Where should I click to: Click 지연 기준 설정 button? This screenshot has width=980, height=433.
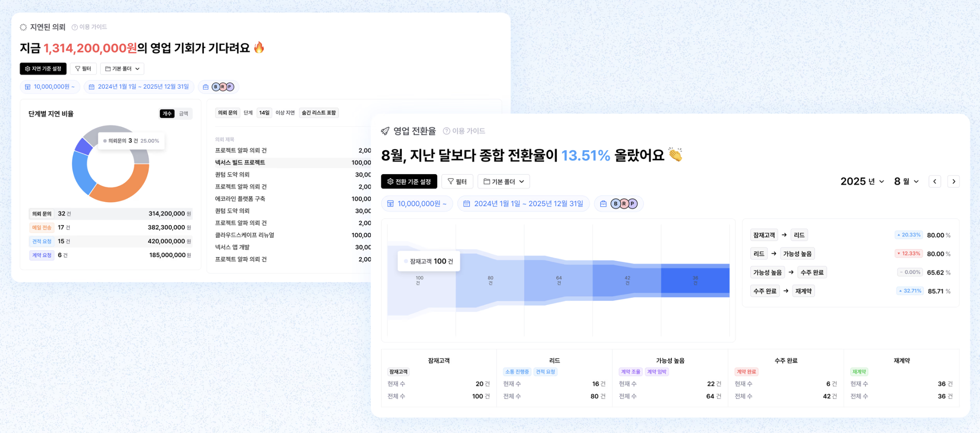tap(43, 68)
